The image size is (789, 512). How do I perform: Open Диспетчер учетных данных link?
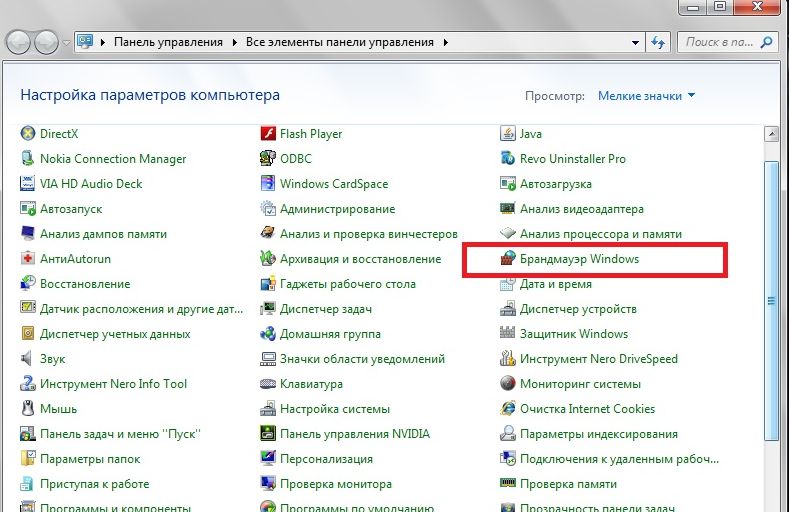click(115, 334)
